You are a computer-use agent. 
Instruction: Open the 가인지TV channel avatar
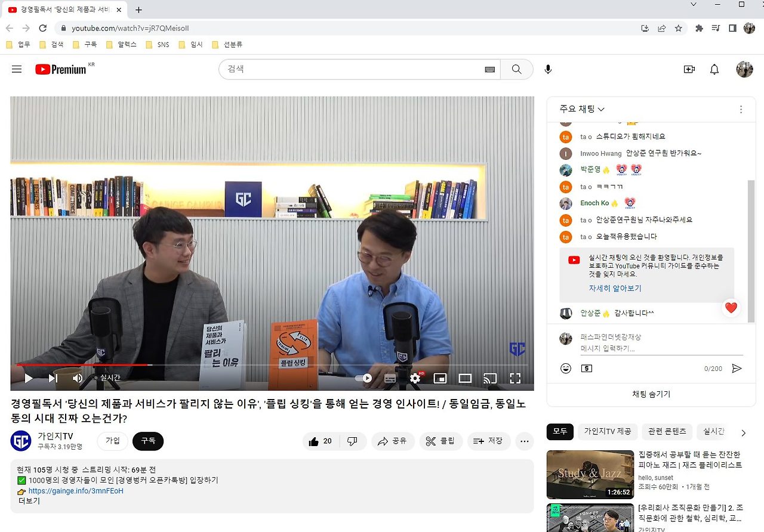(21, 441)
